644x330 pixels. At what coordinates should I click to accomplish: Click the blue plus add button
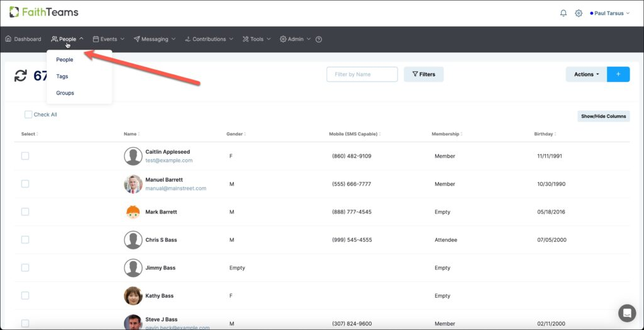(x=618, y=74)
